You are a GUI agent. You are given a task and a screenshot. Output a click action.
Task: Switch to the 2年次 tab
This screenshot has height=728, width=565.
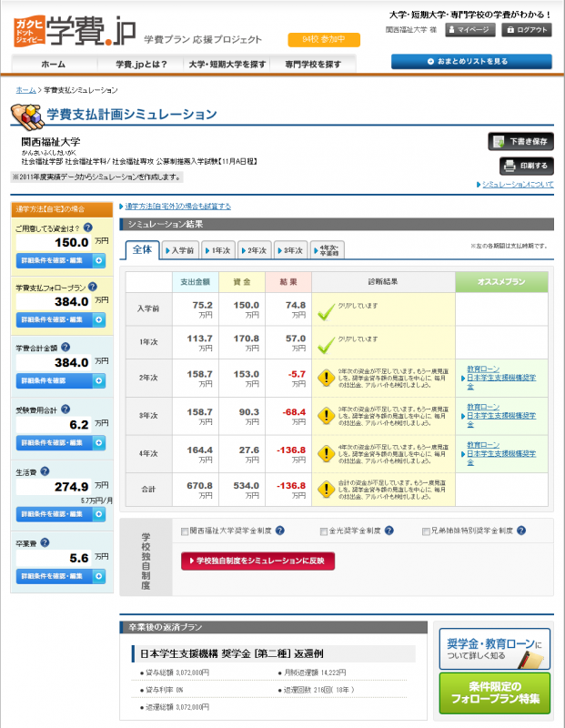tap(255, 250)
